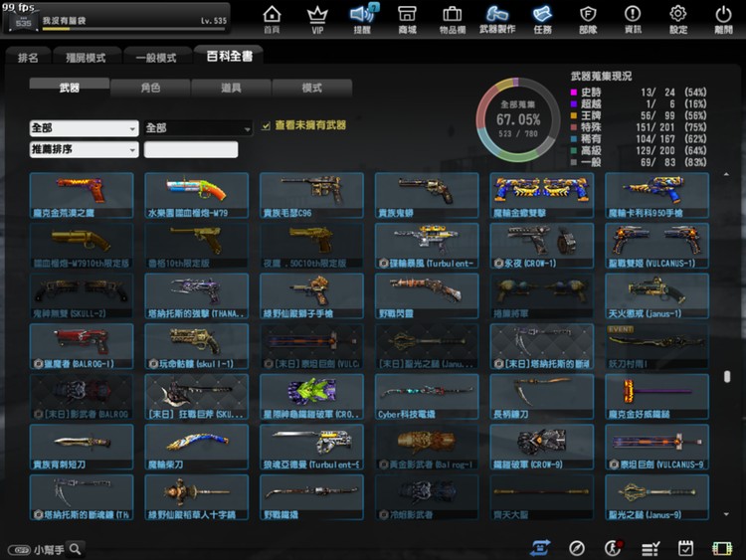The image size is (746, 560).
Task: Open 武器製作 weapon crafting
Action: point(497,18)
